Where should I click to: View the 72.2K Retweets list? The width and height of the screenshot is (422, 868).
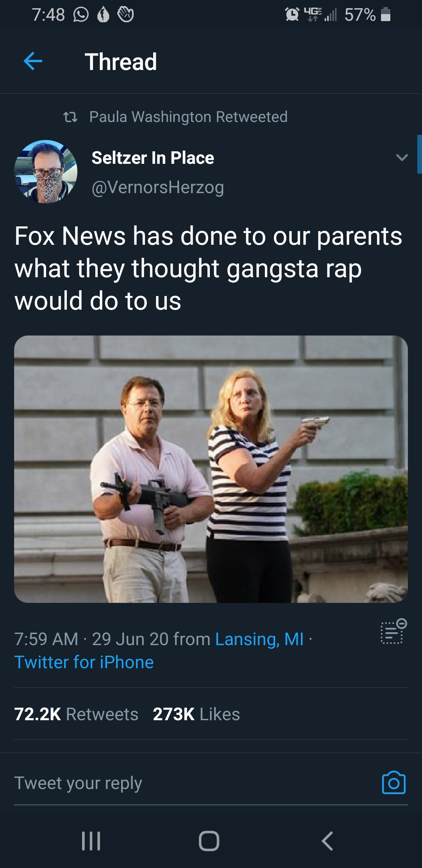76,714
